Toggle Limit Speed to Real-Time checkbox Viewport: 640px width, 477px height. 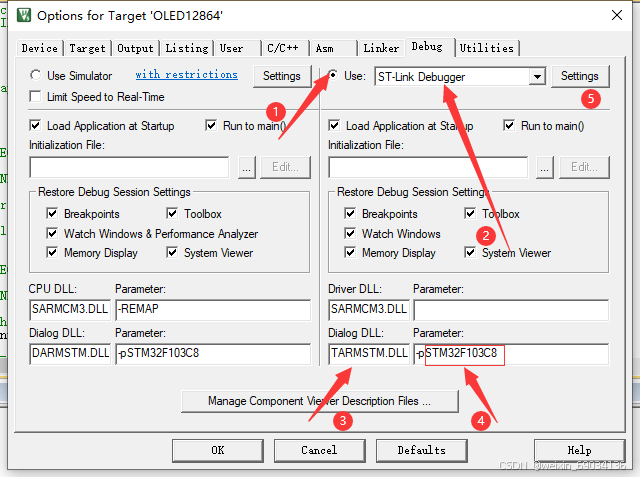tap(36, 97)
